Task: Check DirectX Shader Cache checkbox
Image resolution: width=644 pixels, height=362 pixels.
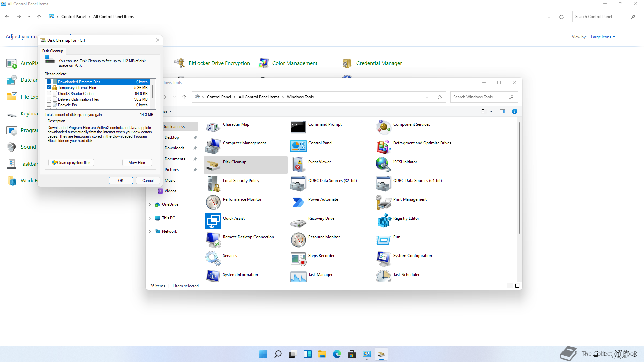Action: pyautogui.click(x=49, y=93)
